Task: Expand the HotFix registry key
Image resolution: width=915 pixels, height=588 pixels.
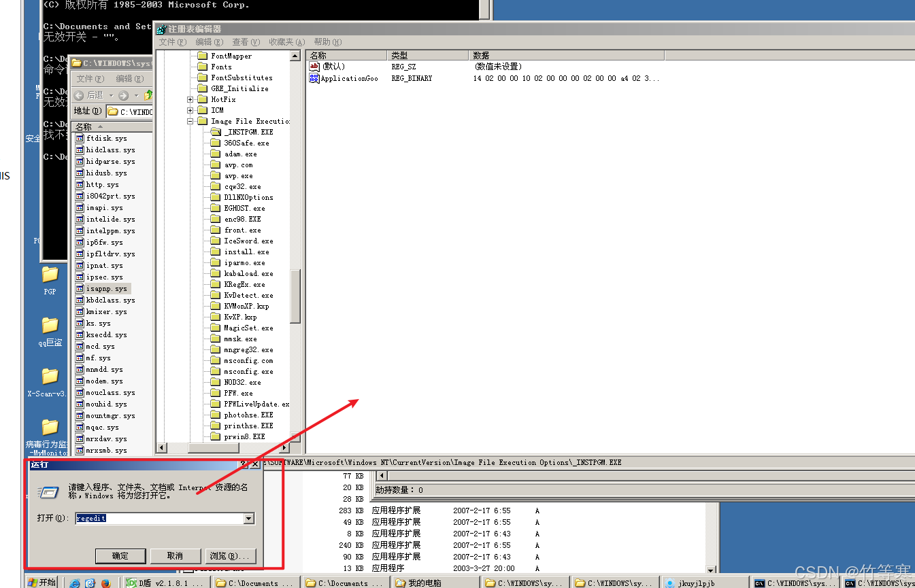Action: coord(190,99)
